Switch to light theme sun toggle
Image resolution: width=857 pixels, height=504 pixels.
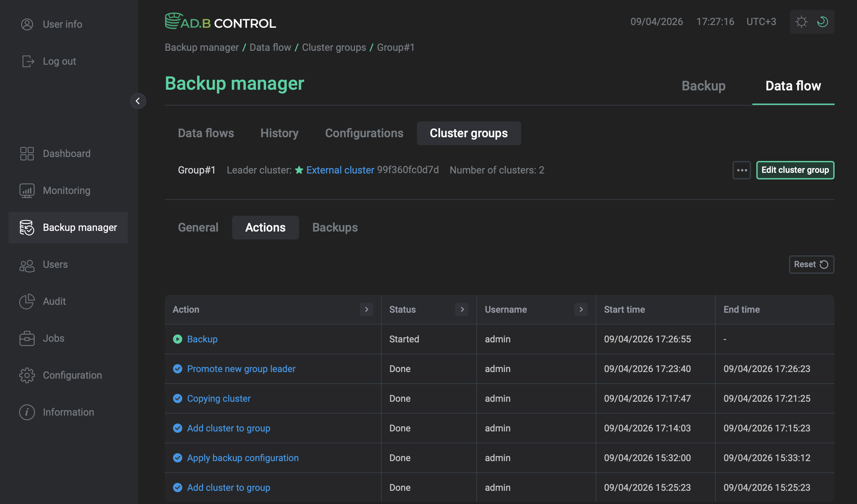(801, 22)
